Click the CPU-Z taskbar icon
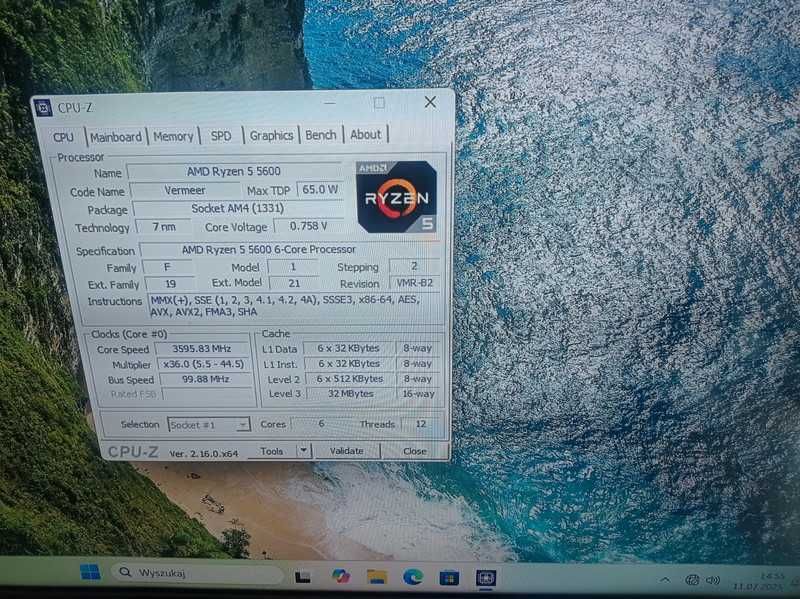Screen dimensions: 800x599 pyautogui.click(x=485, y=579)
